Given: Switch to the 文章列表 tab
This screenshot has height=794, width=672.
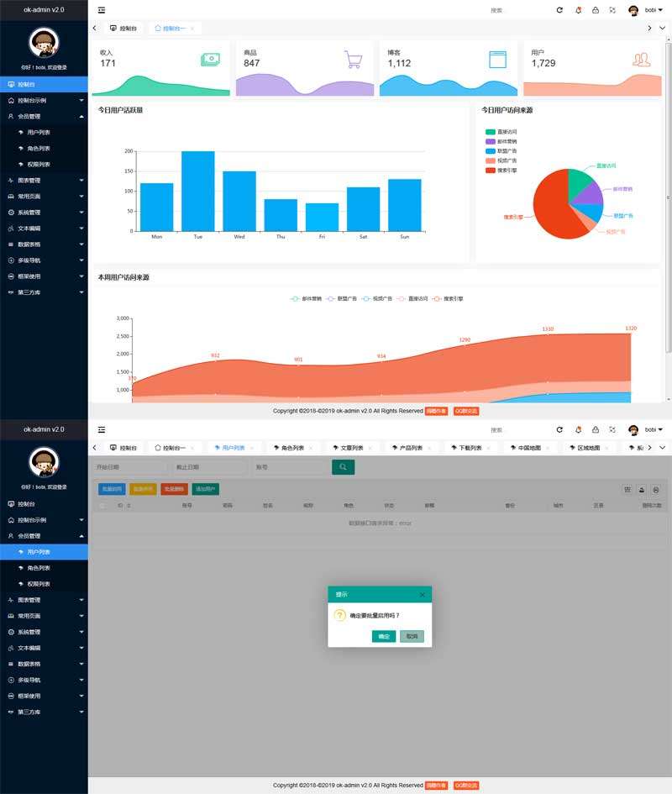Looking at the screenshot, I should coord(346,448).
